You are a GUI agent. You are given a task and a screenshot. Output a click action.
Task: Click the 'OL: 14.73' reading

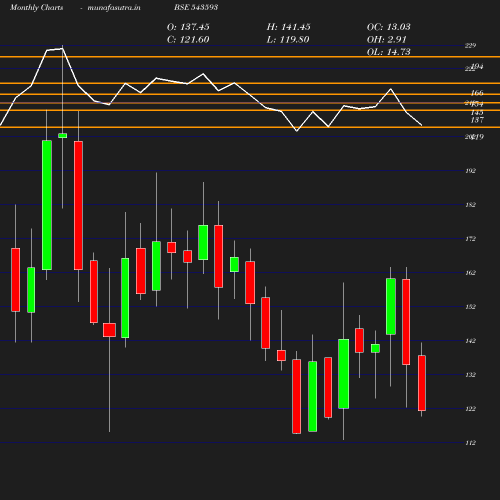pyautogui.click(x=389, y=52)
